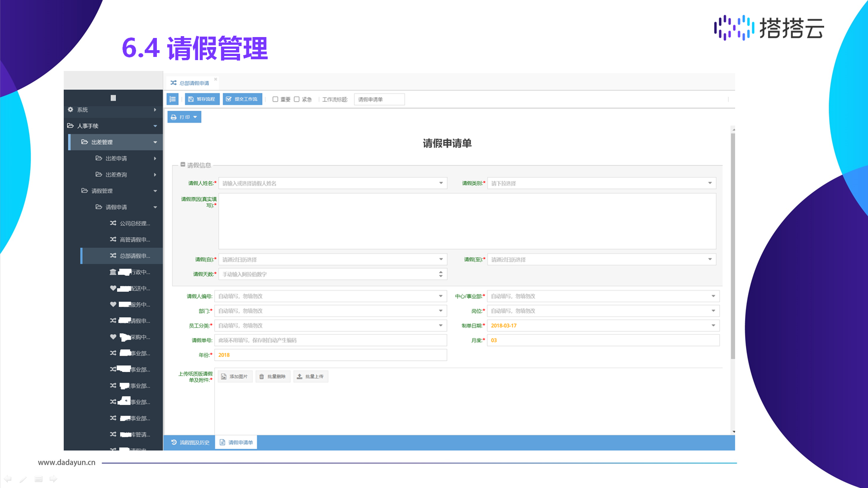Image resolution: width=868 pixels, height=488 pixels.
Task: Click the 添加图片 add image button
Action: tap(235, 376)
